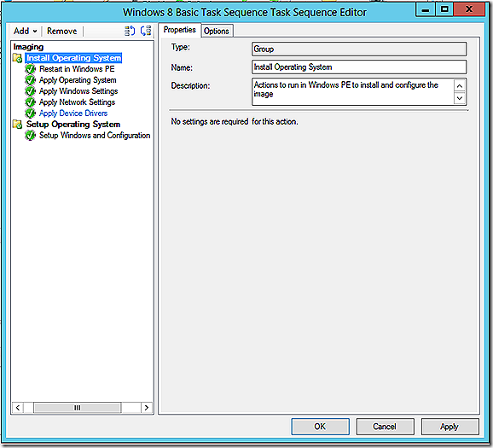Click inside the Description text box
The height and width of the screenshot is (448, 493).
tap(353, 91)
